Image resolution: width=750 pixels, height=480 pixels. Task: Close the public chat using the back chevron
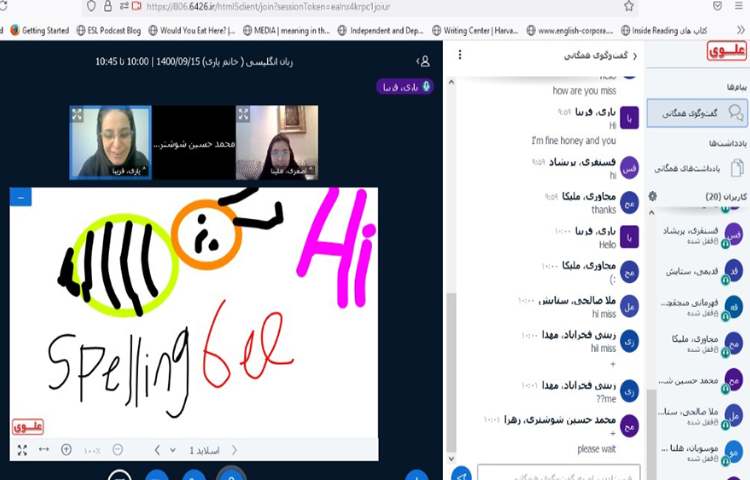pos(635,56)
